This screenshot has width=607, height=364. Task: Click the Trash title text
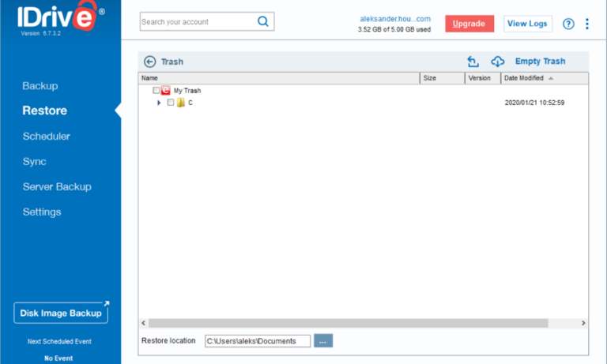tap(172, 62)
